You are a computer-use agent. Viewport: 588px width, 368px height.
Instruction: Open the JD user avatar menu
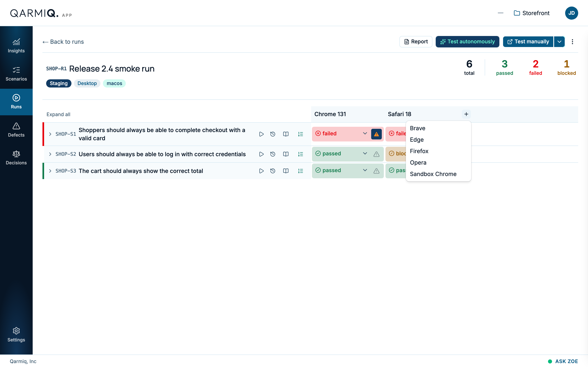571,13
